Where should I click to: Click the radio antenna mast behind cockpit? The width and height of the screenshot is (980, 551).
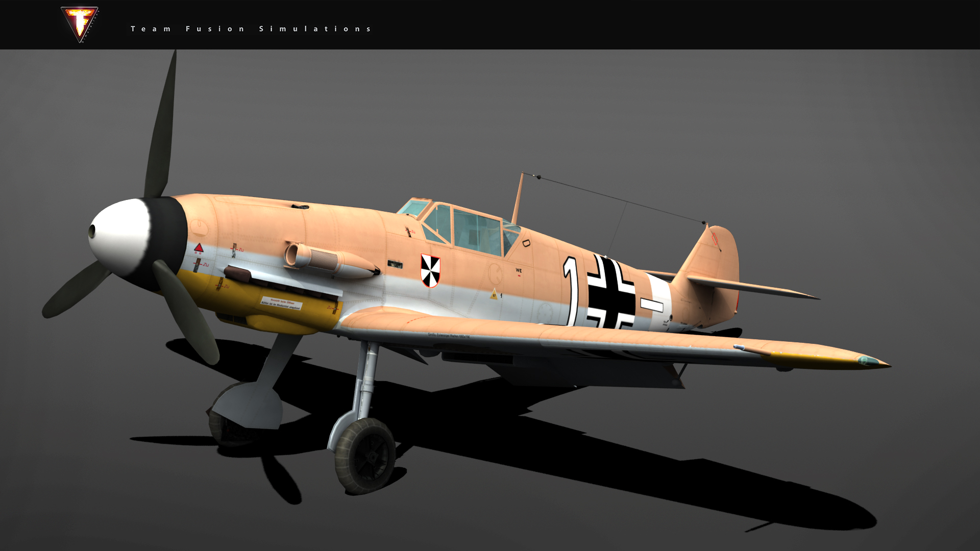point(518,198)
